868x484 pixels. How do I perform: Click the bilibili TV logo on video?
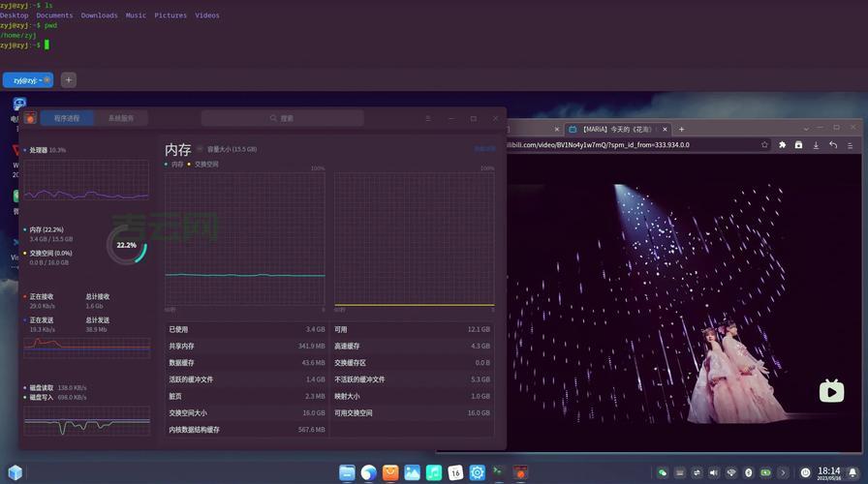tap(831, 391)
